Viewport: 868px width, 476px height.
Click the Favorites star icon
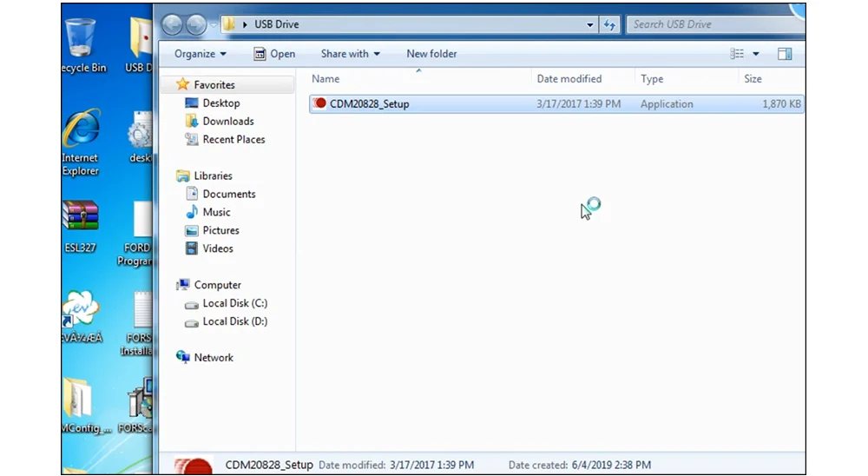pyautogui.click(x=182, y=84)
